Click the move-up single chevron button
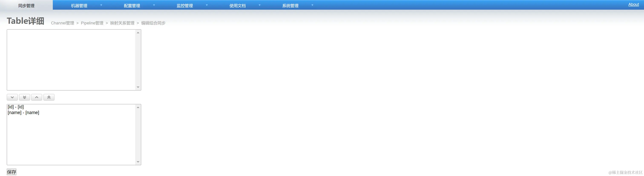Screen dimensions: 644x176 (x=36, y=97)
